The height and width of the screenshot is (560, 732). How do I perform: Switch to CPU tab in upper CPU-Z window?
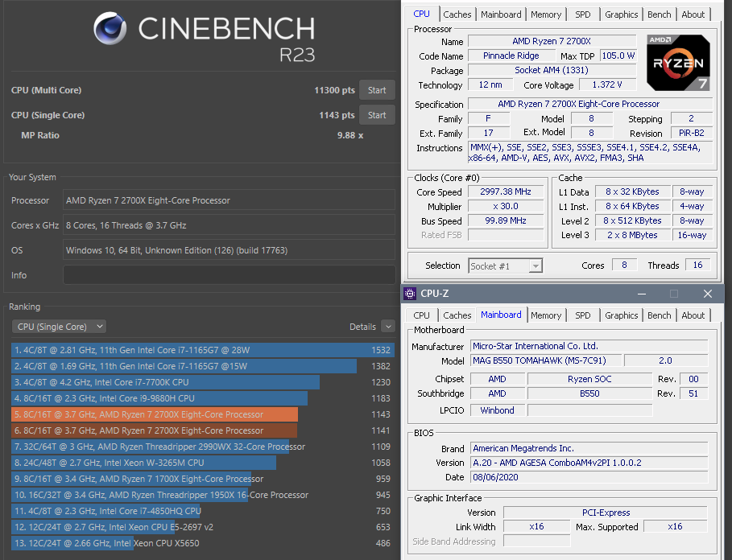[421, 14]
